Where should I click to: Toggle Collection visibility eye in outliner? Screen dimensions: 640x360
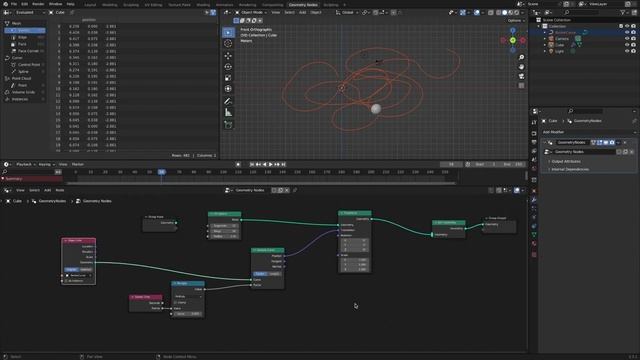[627, 26]
